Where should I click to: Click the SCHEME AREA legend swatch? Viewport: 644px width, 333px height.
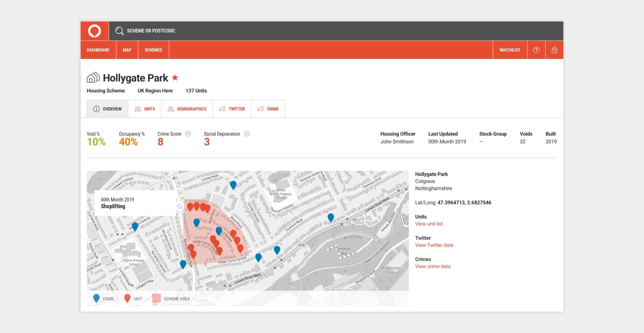pyautogui.click(x=156, y=299)
